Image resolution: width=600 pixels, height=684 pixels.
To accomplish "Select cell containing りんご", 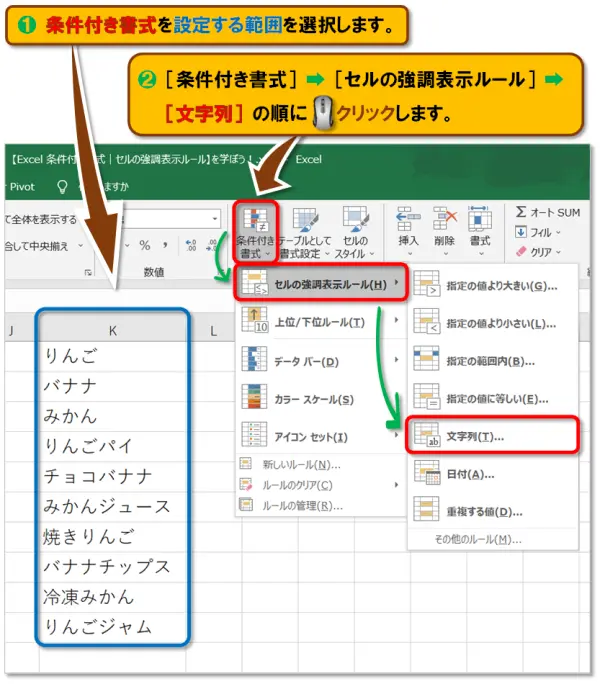I will (113, 356).
